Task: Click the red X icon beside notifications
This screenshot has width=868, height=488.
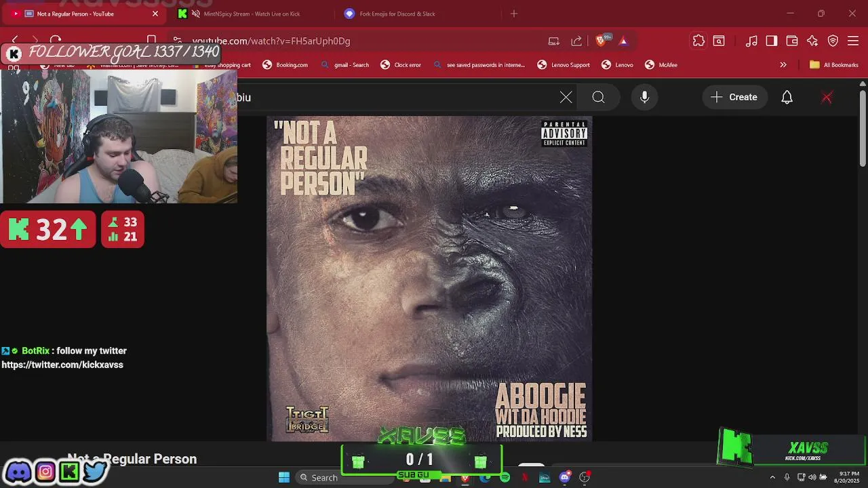Action: point(827,97)
